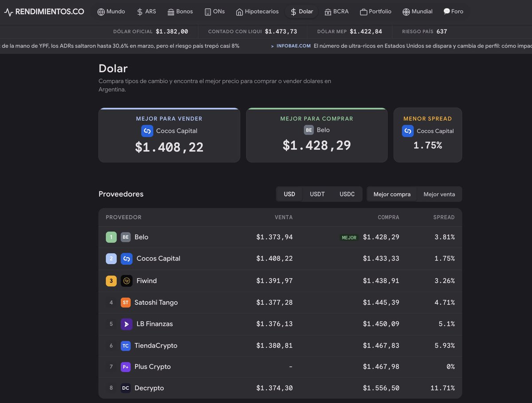Click the Cocos Capital logo in Menor Spread card
This screenshot has height=403, width=532.
pyautogui.click(x=408, y=131)
